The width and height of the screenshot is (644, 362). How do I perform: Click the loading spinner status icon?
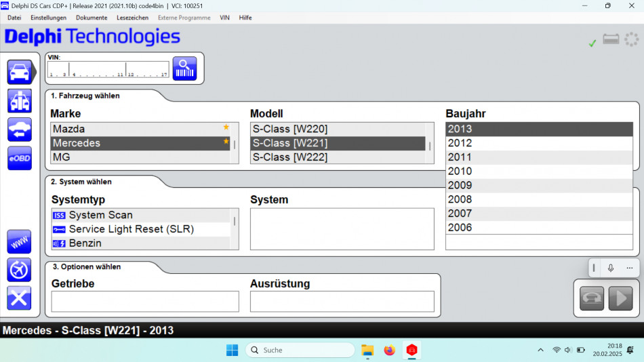(x=631, y=39)
